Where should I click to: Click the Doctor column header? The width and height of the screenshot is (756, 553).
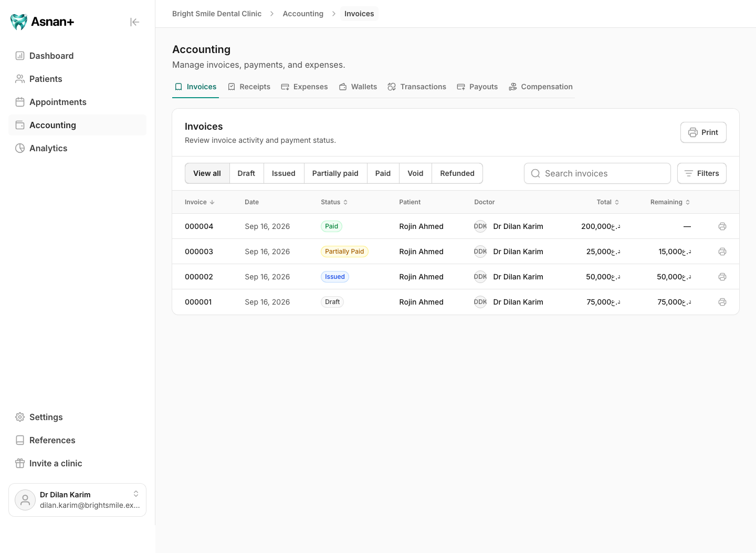(x=485, y=202)
